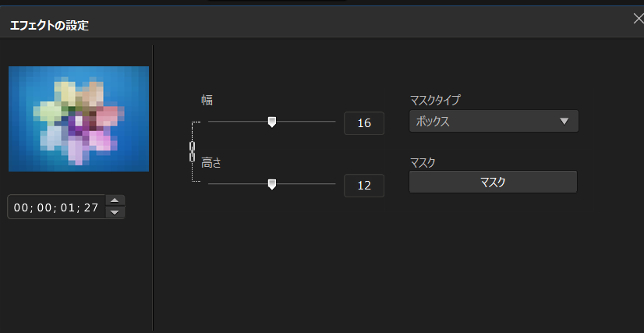Image resolution: width=644 pixels, height=333 pixels.
Task: Increase timecode with the up arrow
Action: click(x=115, y=200)
